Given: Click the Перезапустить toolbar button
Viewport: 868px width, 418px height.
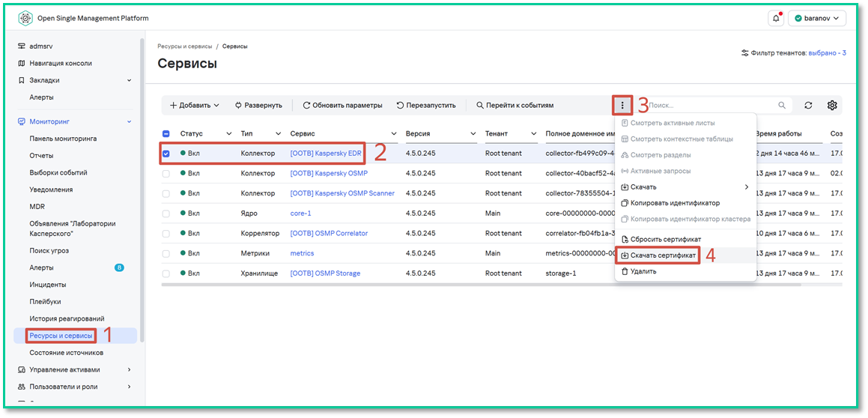Looking at the screenshot, I should (426, 105).
